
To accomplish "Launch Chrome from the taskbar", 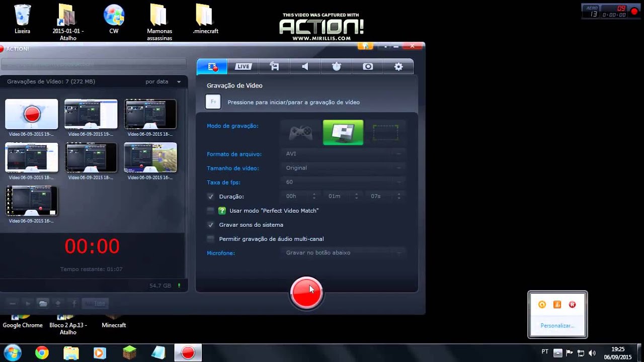I will tap(42, 353).
